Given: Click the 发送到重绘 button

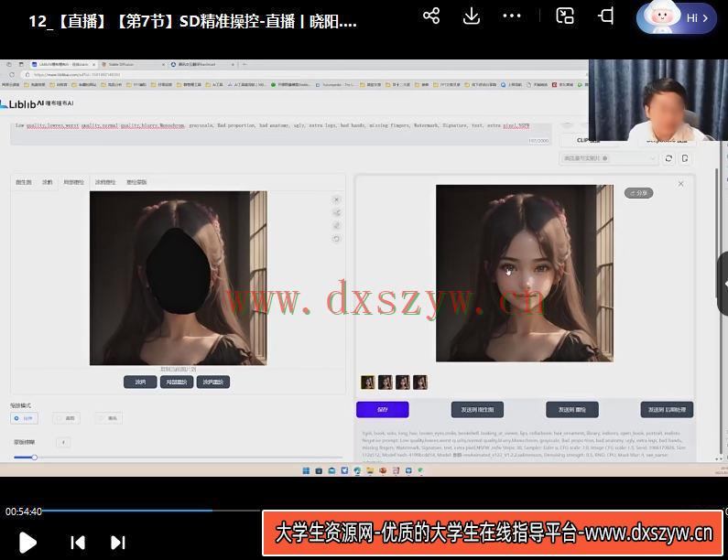Looking at the screenshot, I should click(572, 410).
